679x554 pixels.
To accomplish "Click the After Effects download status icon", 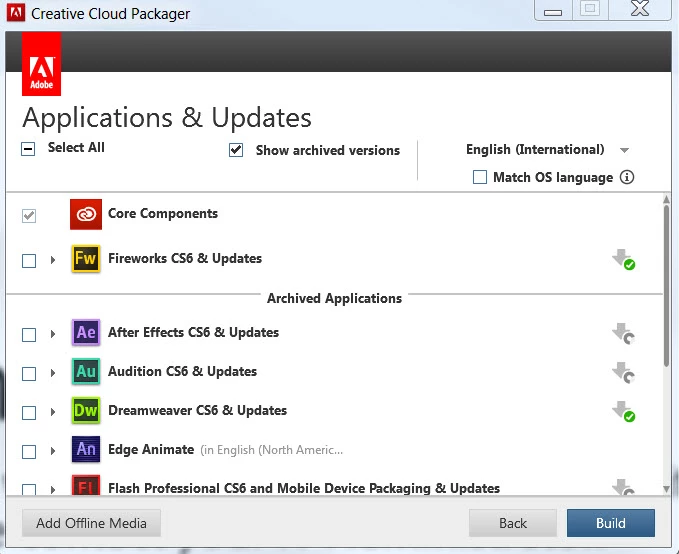I will (624, 334).
